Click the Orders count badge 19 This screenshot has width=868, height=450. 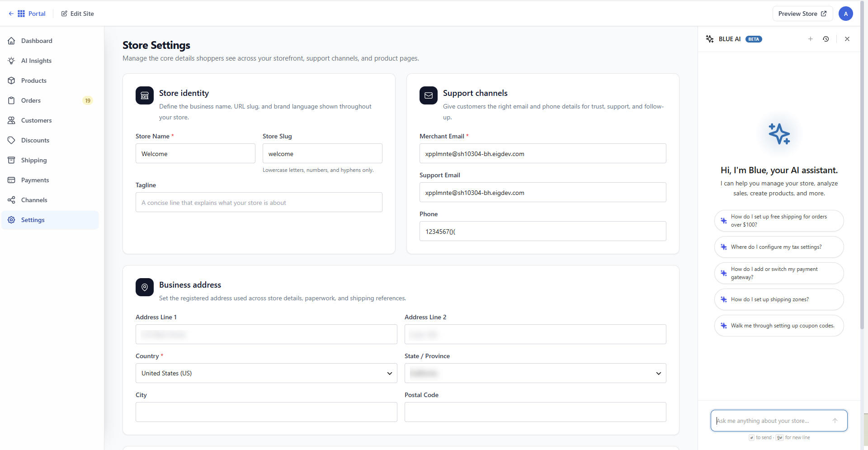click(x=88, y=100)
